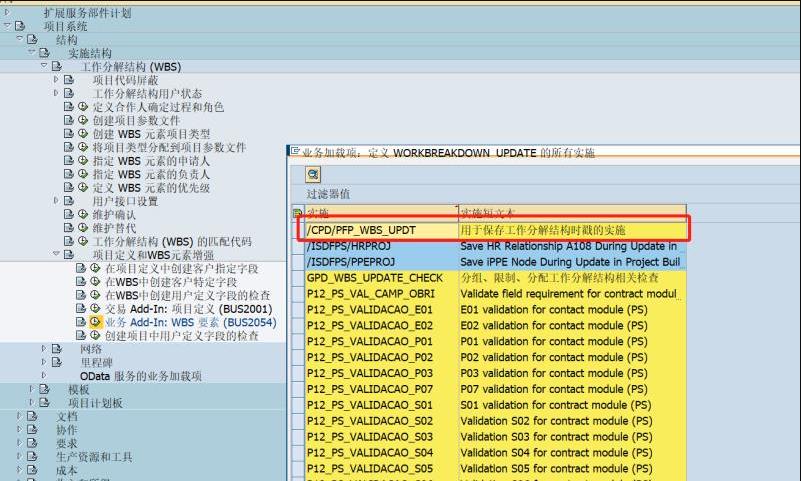Click the execute icon for 创建项目参数文件
This screenshot has width=801, height=481.
pos(83,120)
